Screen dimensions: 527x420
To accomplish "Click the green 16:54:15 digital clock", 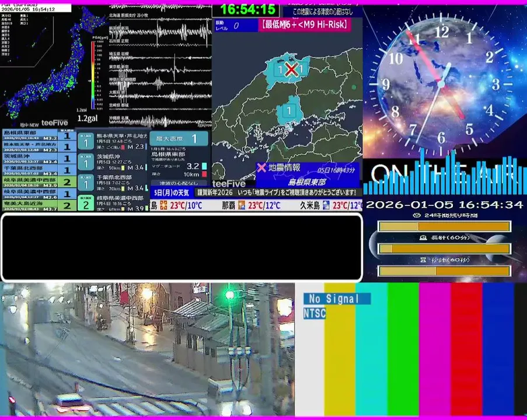I will [x=247, y=9].
